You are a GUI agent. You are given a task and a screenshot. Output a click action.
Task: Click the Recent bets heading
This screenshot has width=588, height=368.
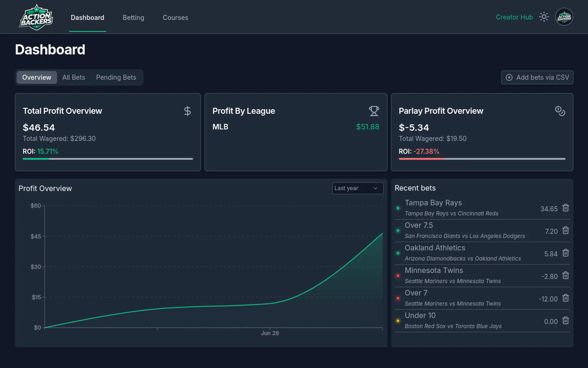coord(415,188)
